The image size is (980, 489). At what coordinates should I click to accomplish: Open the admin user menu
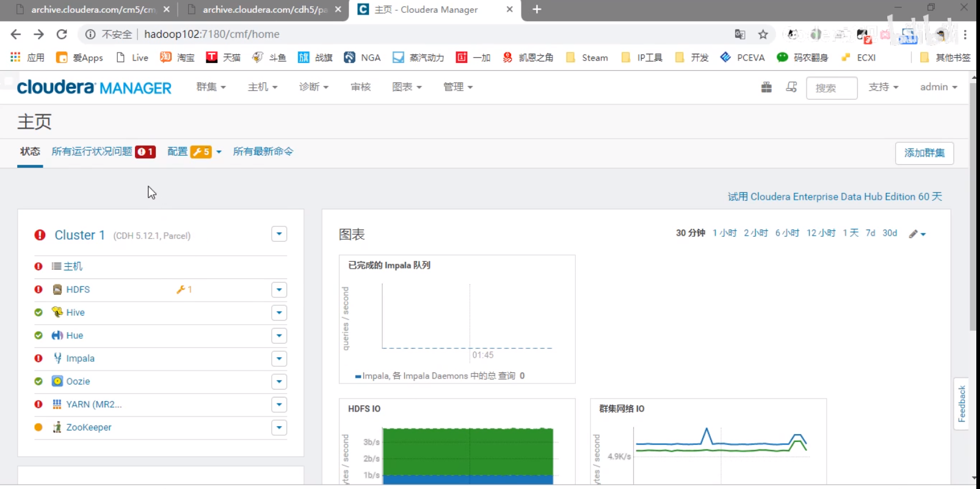click(938, 87)
